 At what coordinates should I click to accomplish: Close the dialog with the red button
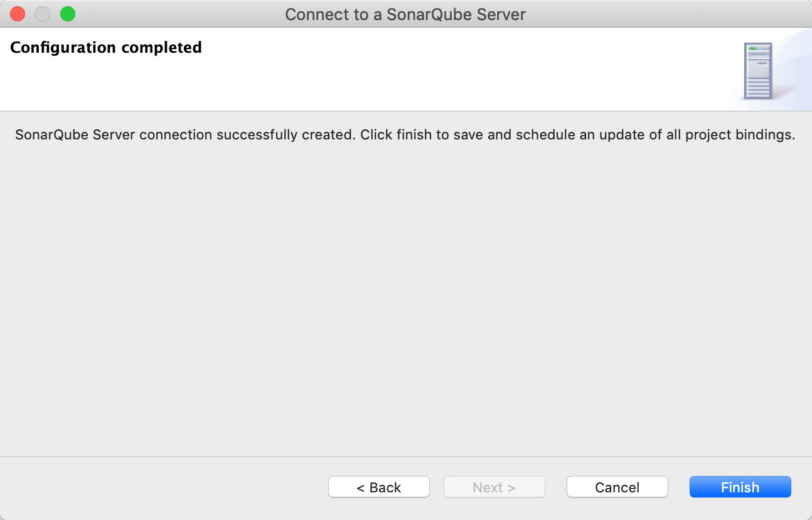pos(18,14)
